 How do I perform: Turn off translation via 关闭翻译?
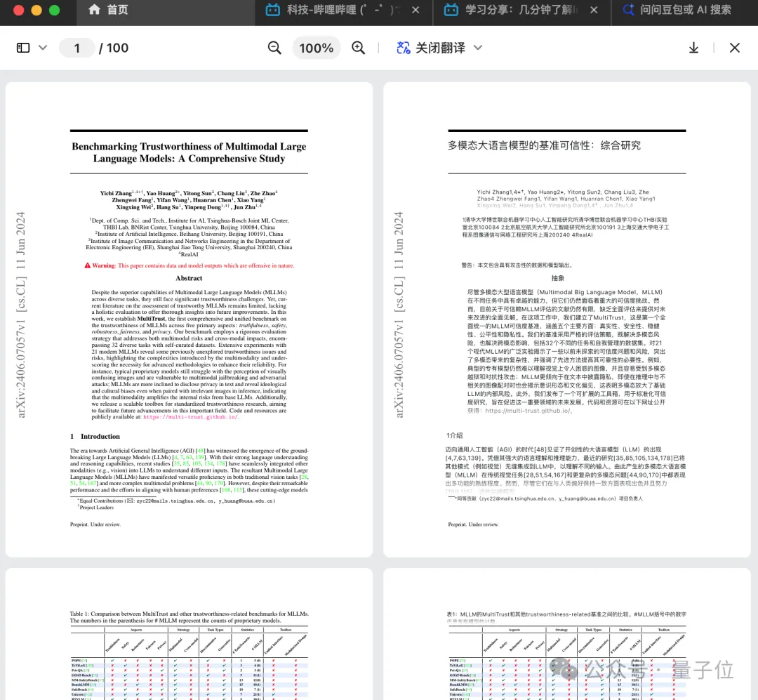coord(440,48)
